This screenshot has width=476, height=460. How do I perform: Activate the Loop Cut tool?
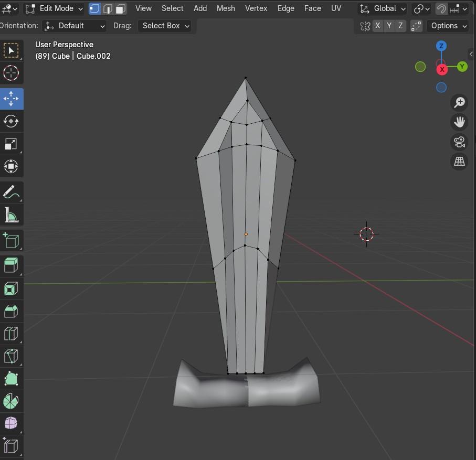pos(11,334)
